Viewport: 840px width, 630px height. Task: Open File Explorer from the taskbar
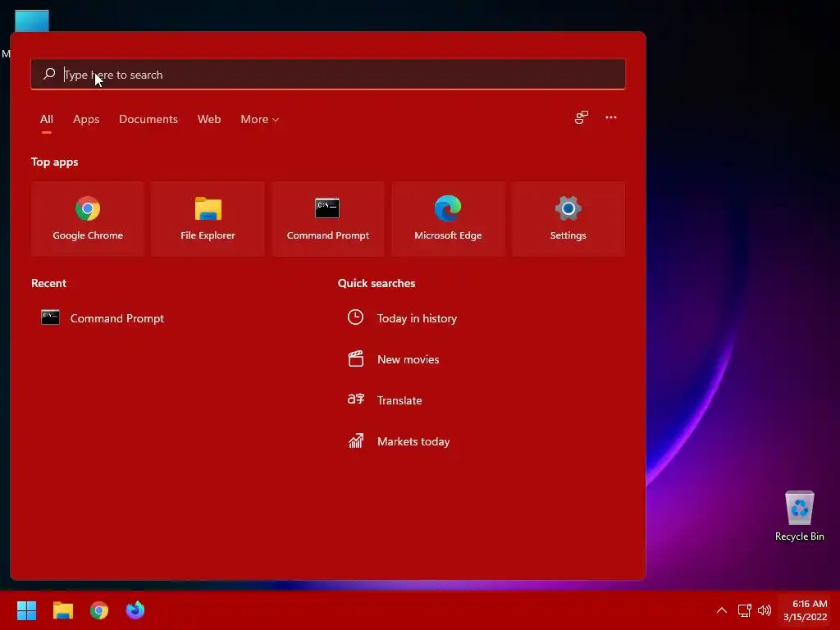tap(62, 610)
